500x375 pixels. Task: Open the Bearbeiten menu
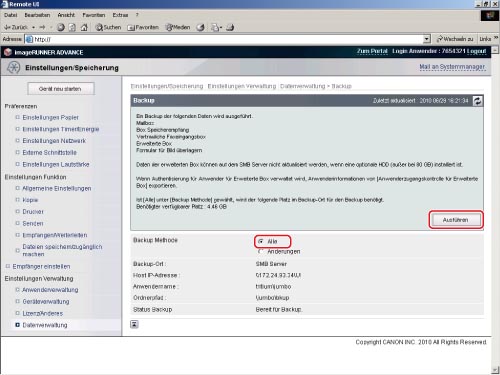pyautogui.click(x=37, y=15)
